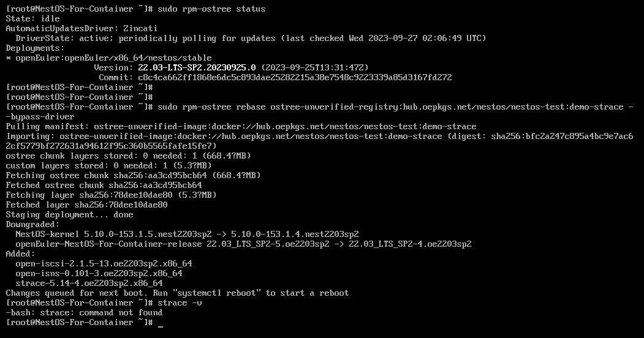Screen dimensions: 644x338
Task: Click the blinking cursor at the last prompt
Action: [161, 323]
